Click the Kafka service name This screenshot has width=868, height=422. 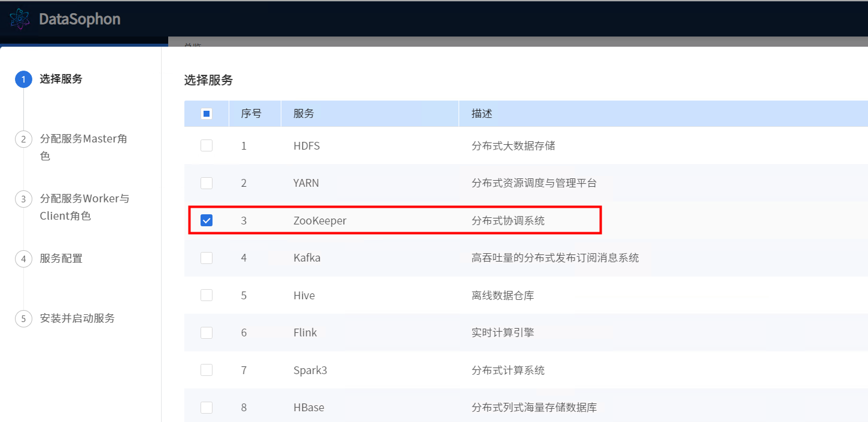pyautogui.click(x=306, y=257)
